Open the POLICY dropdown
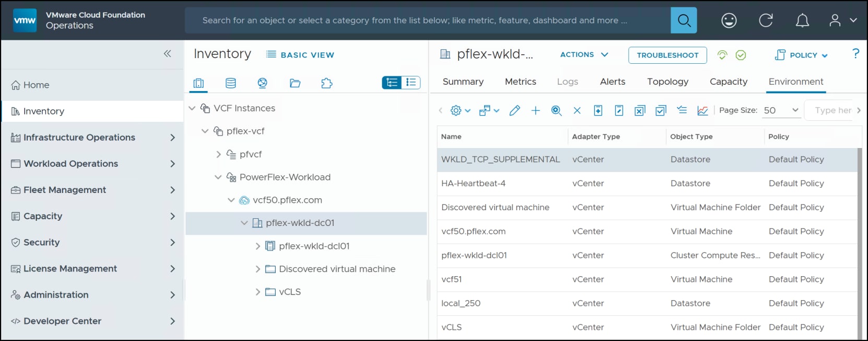This screenshot has height=341, width=868. point(801,55)
